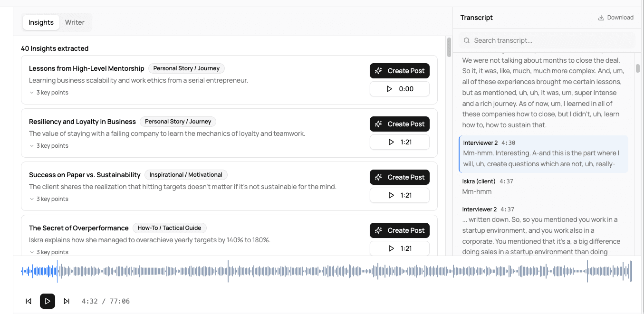Play the 0:00 clip for High-Level Mentorship

tap(400, 89)
